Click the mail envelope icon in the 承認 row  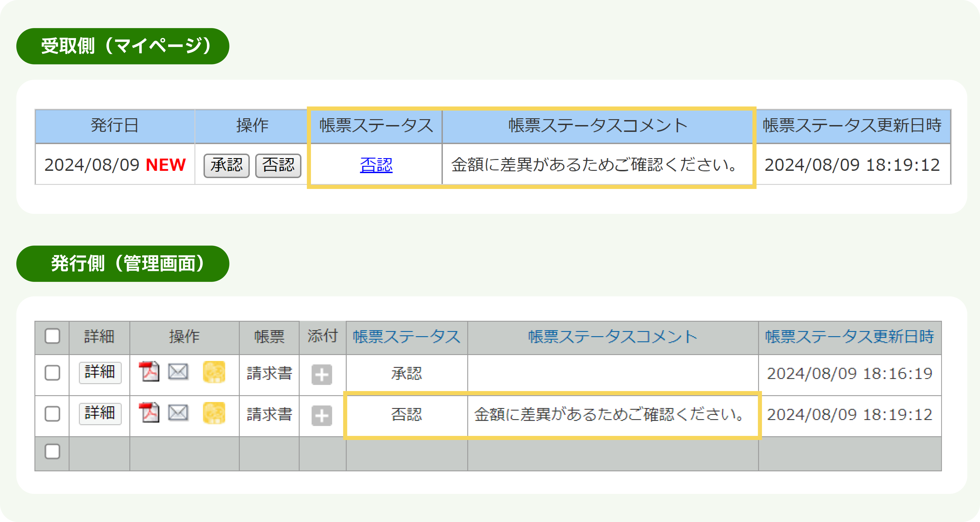(178, 371)
